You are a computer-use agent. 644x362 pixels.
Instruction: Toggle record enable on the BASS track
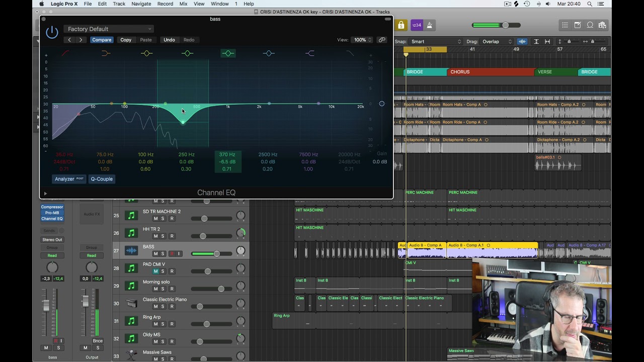pos(172,254)
